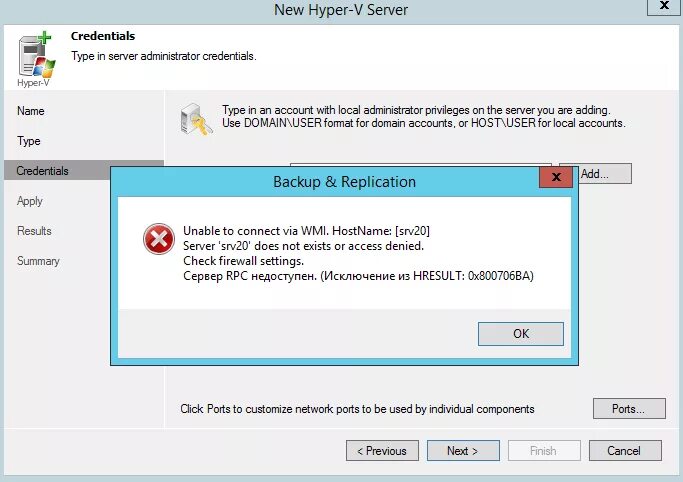Viewport: 683px width, 482px height.
Task: Select the Summary step in sidebar
Action: pyautogui.click(x=38, y=261)
